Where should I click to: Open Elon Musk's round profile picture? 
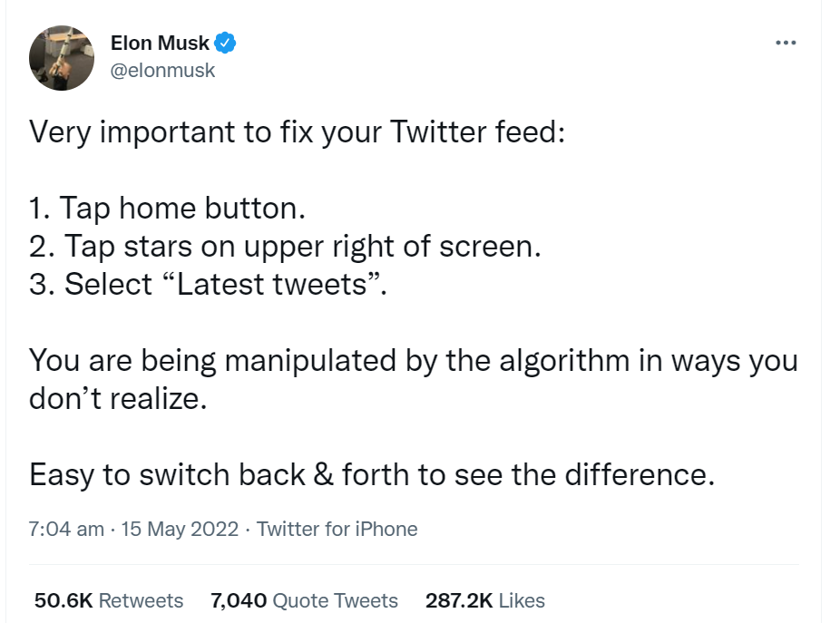[62, 58]
